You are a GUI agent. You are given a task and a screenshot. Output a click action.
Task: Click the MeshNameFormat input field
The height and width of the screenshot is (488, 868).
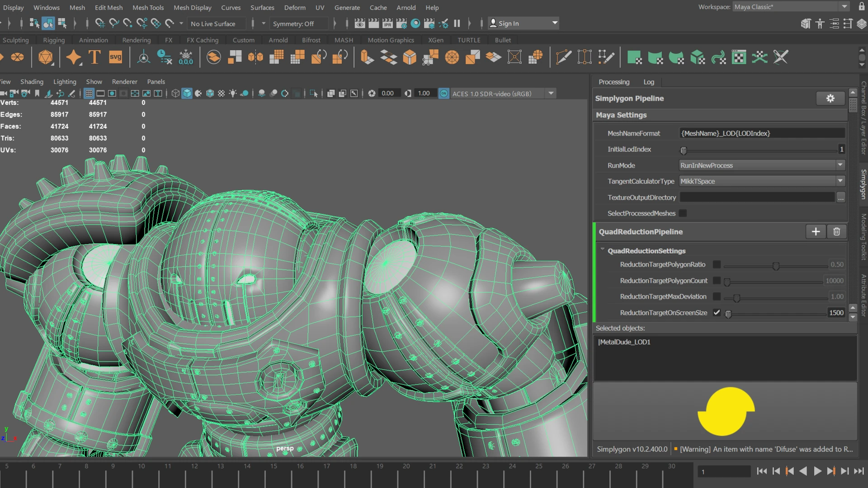pos(763,133)
